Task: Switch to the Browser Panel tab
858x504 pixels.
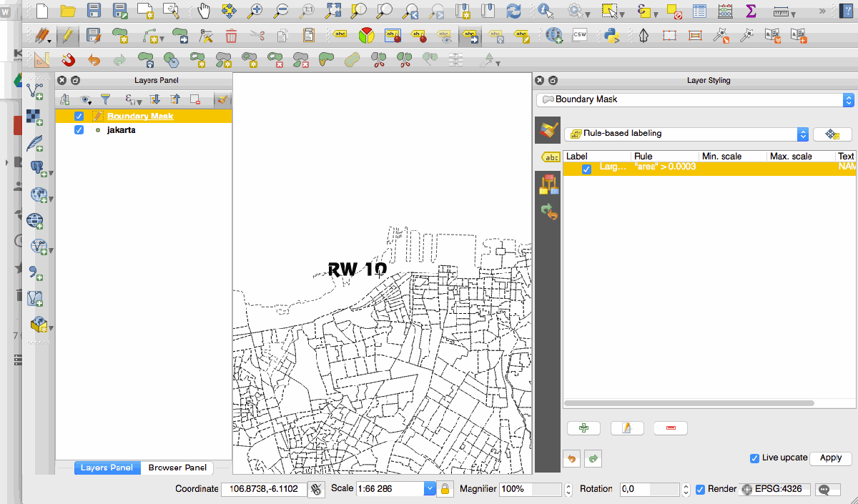Action: (x=177, y=468)
